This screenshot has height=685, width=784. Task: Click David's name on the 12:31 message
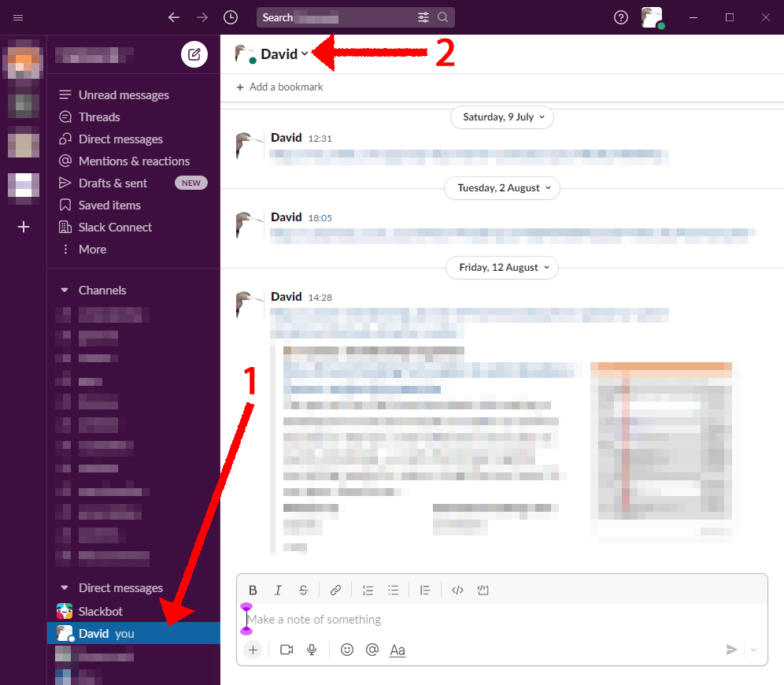pos(287,138)
